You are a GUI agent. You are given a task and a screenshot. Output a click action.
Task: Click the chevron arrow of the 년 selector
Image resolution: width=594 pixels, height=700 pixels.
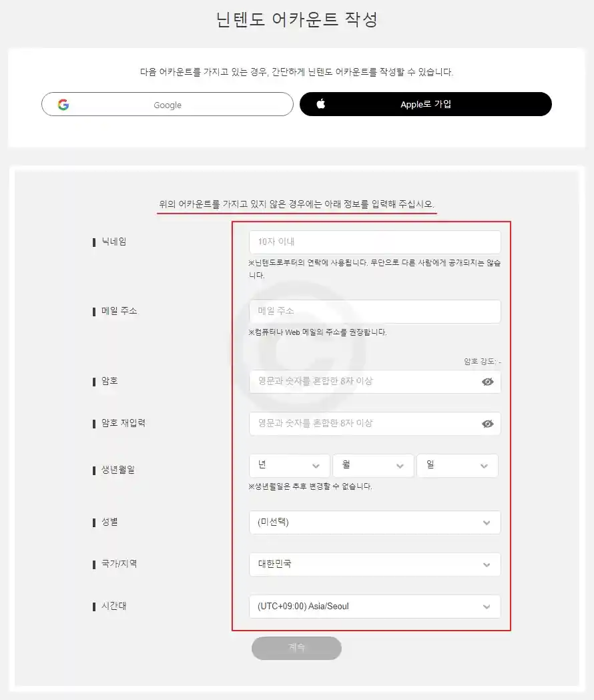[x=316, y=466]
